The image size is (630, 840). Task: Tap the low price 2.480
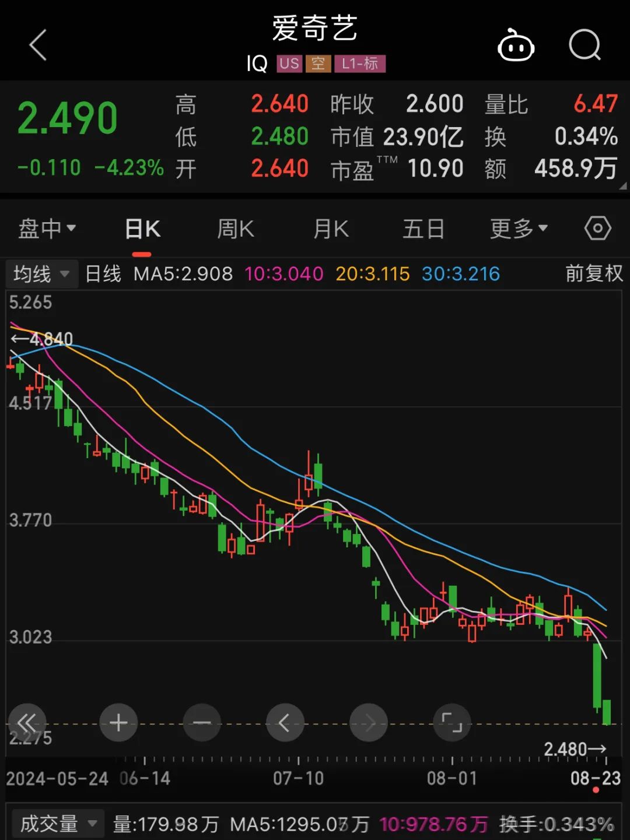coord(279,136)
